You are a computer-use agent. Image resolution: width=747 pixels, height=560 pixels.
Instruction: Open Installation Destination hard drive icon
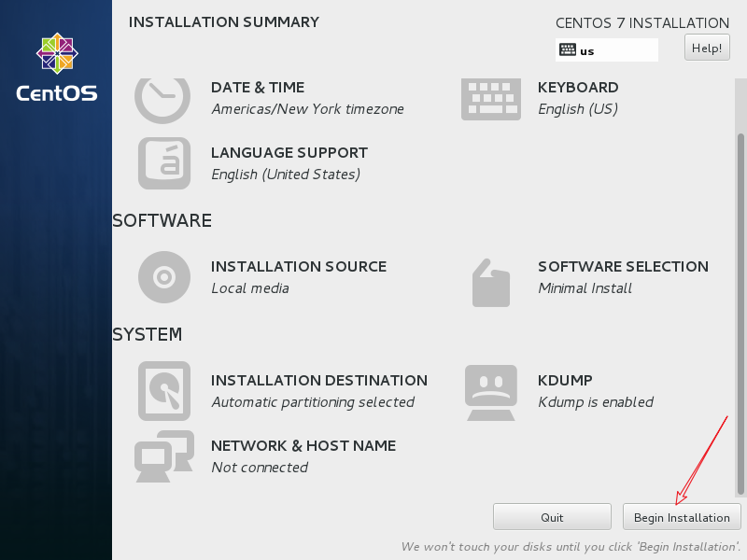tap(164, 391)
